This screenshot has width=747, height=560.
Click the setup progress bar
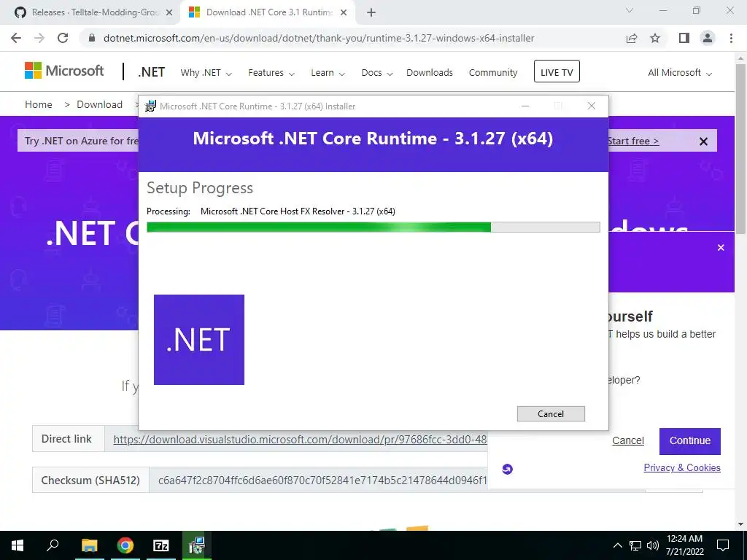point(373,227)
